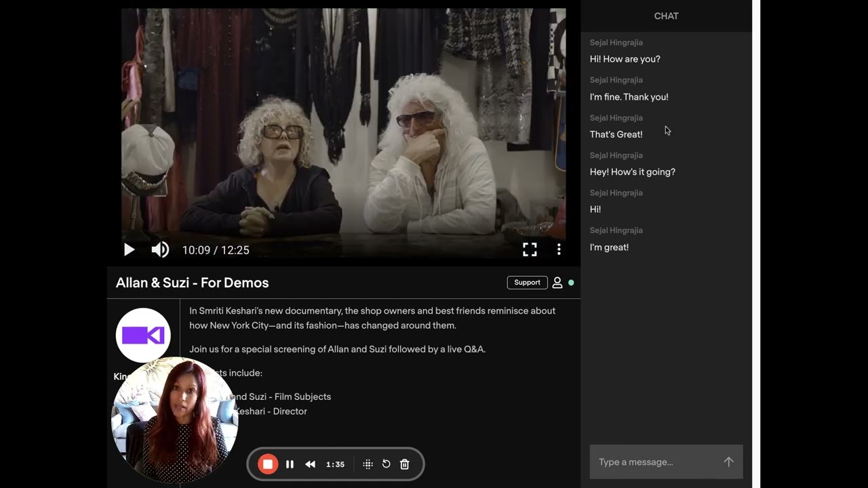Click the recording timer 1:35
This screenshot has height=488, width=868.
(335, 464)
